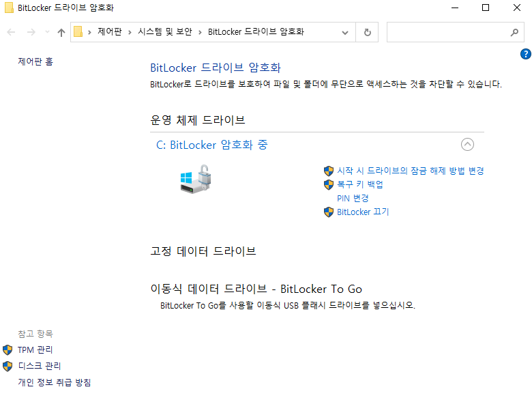
Task: Open the address bar history dropdown
Action: click(x=345, y=33)
